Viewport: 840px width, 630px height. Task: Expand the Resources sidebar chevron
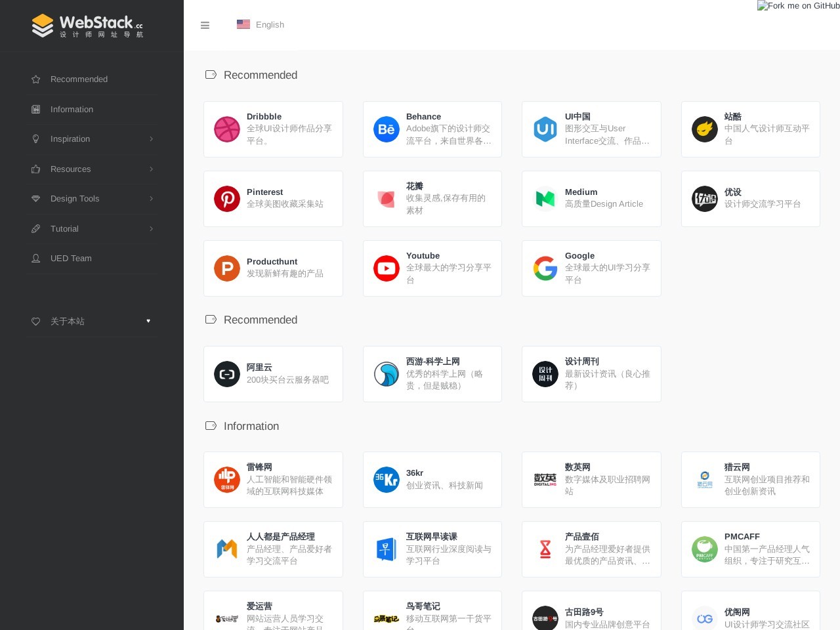coord(151,169)
